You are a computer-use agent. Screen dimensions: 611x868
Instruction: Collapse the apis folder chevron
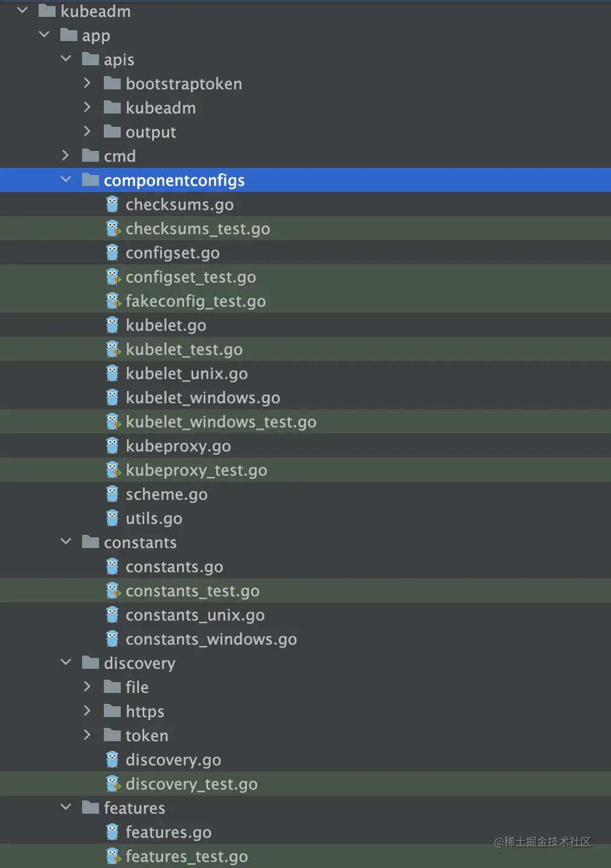(66, 59)
